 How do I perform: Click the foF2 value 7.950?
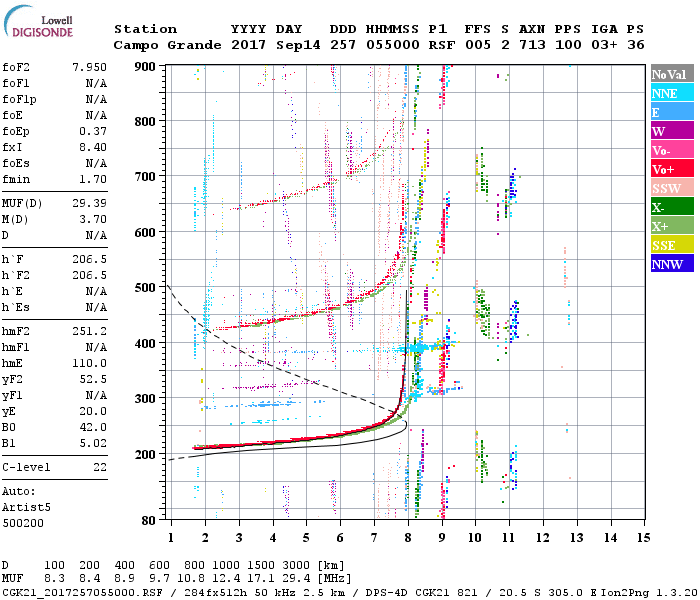89,66
